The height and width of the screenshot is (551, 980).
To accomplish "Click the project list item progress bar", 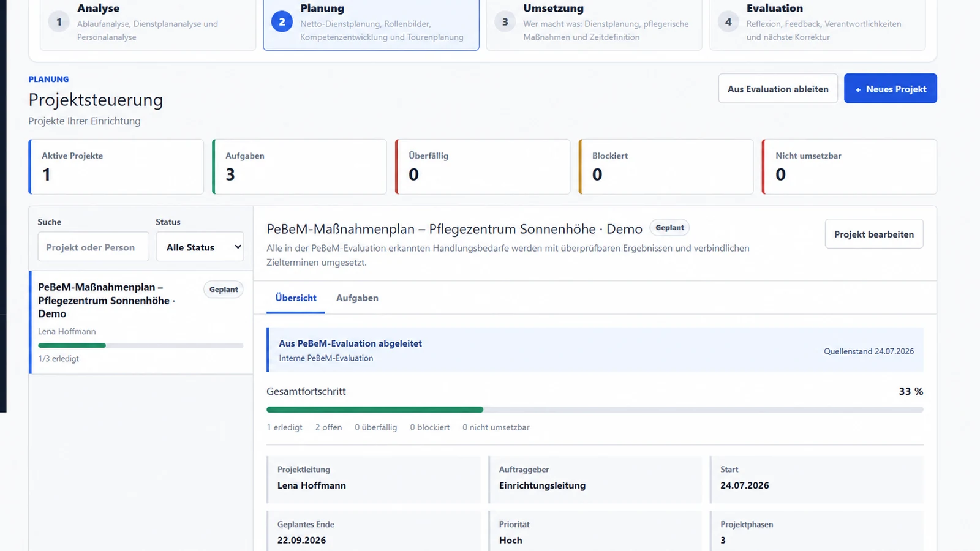I will (x=141, y=345).
